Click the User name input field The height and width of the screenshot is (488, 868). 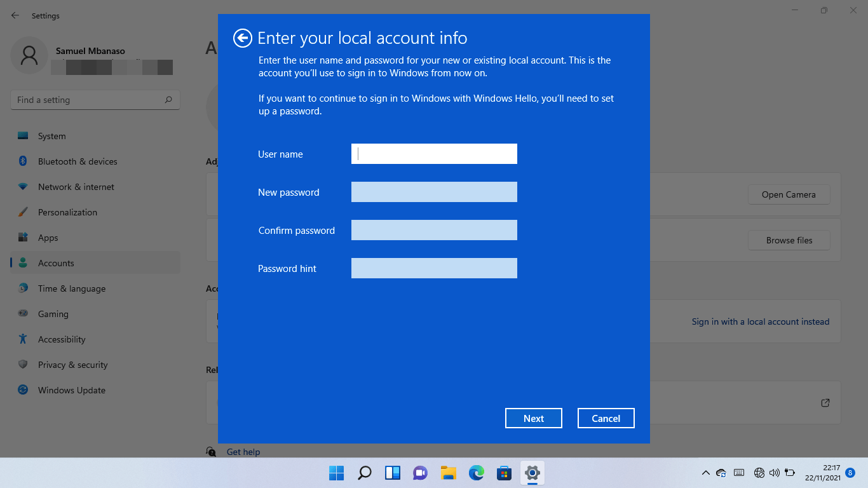pyautogui.click(x=434, y=154)
